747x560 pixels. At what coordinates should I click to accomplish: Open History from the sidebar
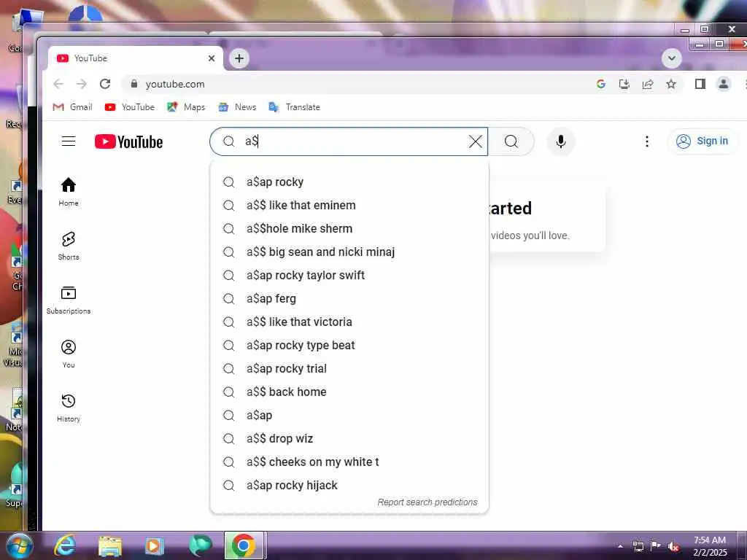[69, 408]
